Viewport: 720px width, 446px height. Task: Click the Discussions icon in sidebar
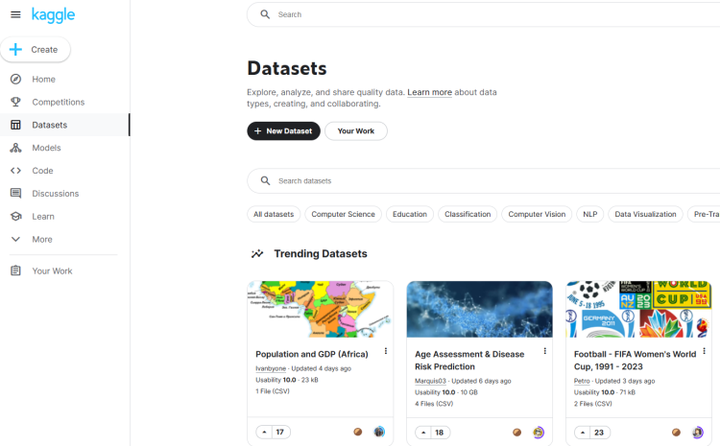tap(15, 194)
